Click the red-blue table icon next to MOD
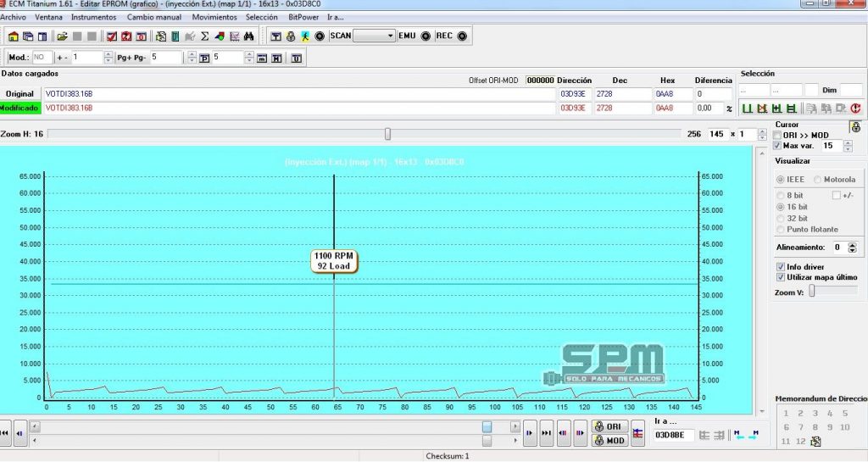 [637, 434]
